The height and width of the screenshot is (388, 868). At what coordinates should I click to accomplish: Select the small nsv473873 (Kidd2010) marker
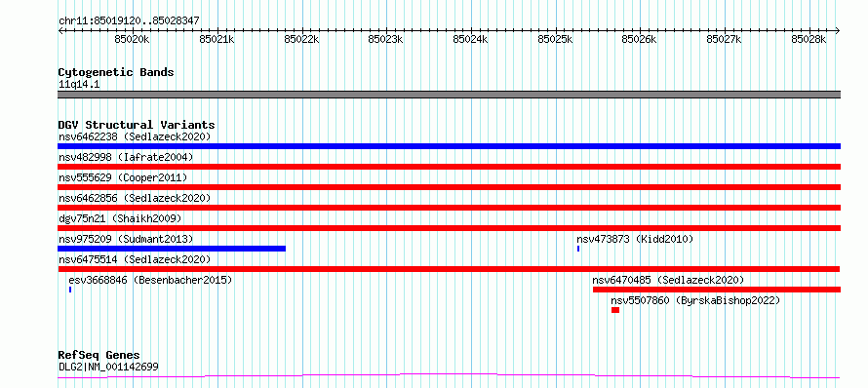(578, 249)
